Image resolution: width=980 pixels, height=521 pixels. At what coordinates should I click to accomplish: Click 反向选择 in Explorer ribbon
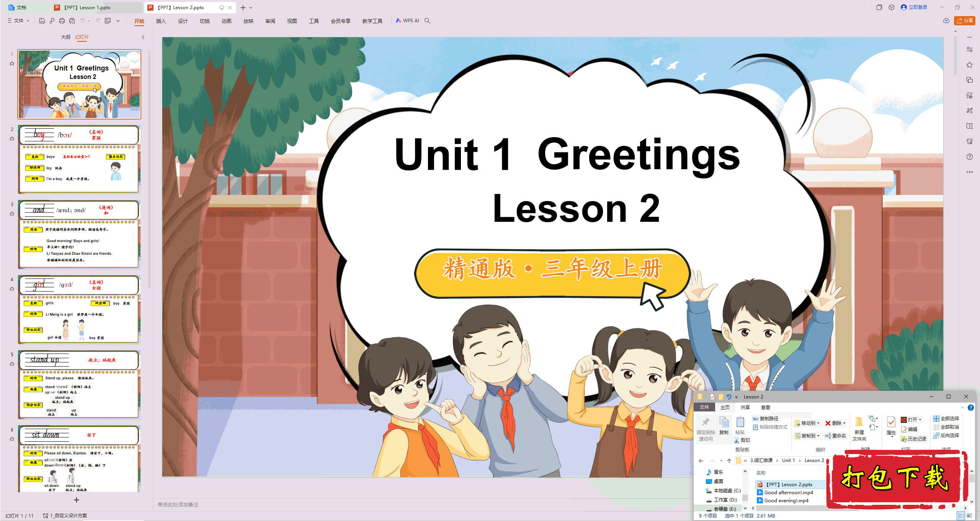946,436
